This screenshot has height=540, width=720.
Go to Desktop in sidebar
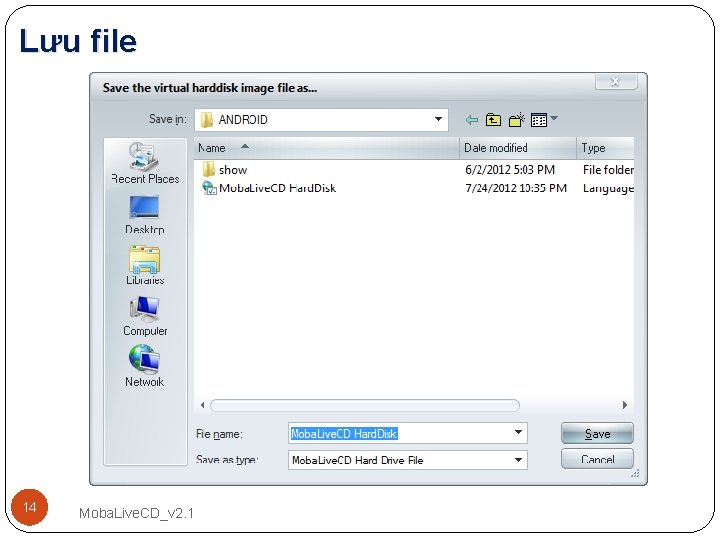pos(145,215)
